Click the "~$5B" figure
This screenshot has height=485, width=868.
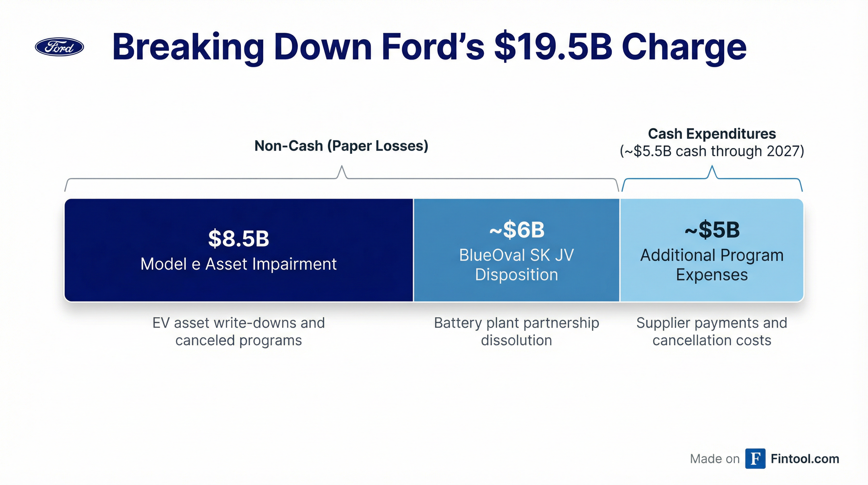pyautogui.click(x=712, y=230)
